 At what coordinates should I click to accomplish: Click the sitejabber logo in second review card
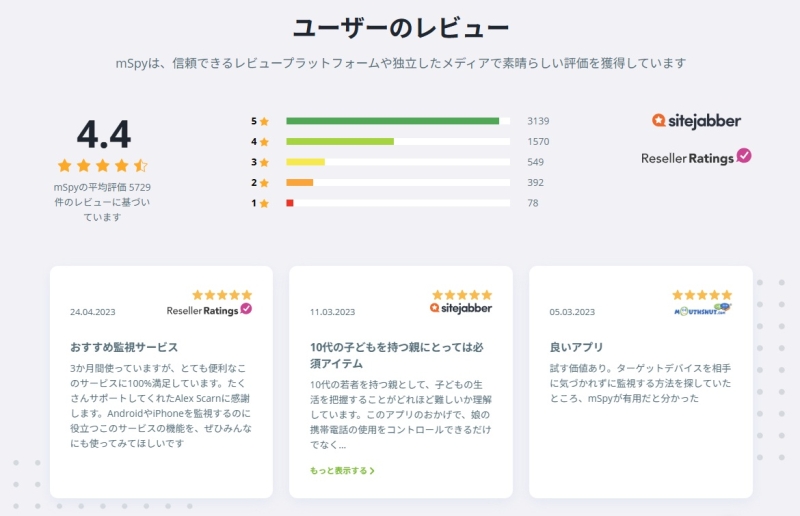coord(461,308)
